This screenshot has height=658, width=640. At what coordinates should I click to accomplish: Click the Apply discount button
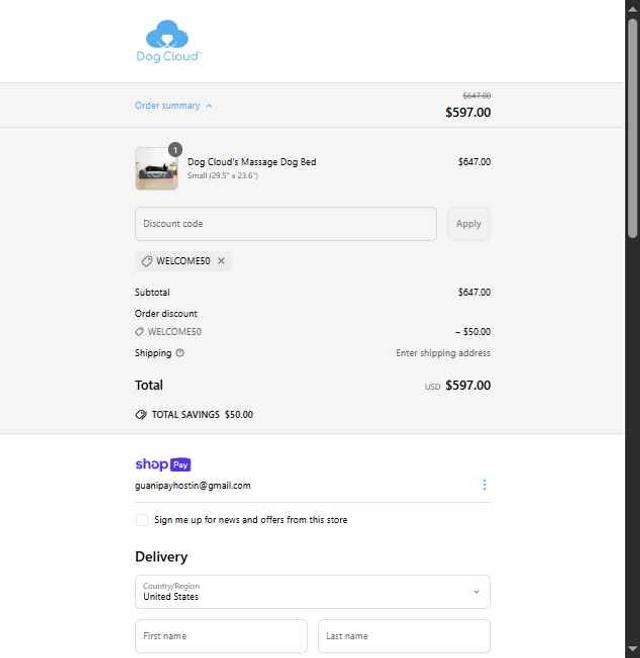468,224
